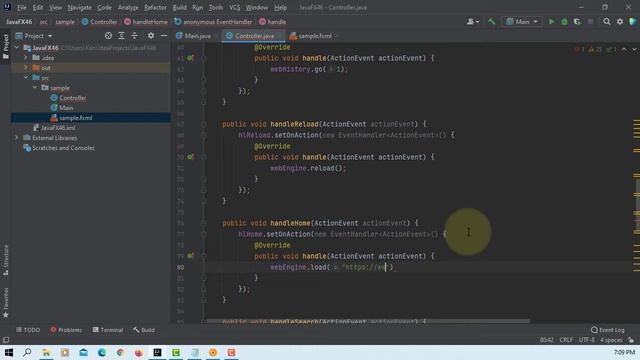
Task: Click the colorful JetBrains icon at the toolbar's right end
Action: click(x=633, y=22)
